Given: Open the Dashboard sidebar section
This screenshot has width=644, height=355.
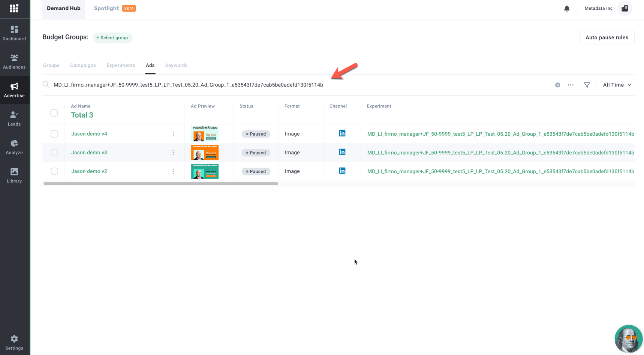Looking at the screenshot, I should click(x=14, y=33).
